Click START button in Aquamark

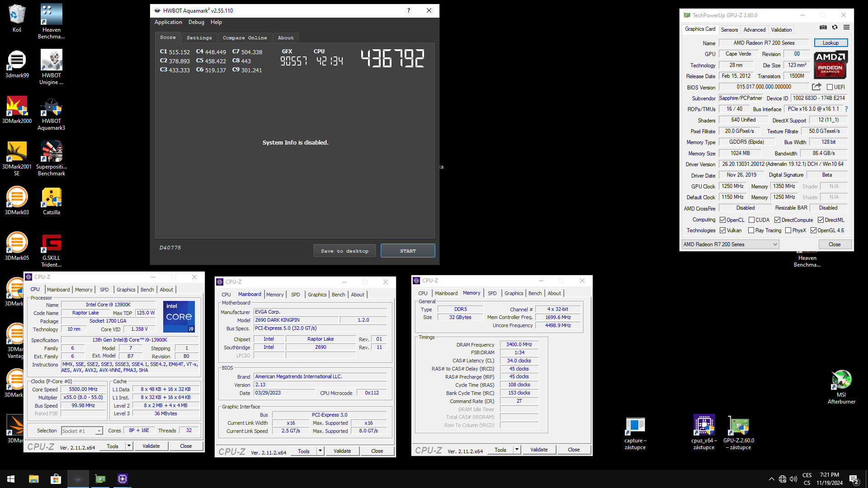coord(408,251)
